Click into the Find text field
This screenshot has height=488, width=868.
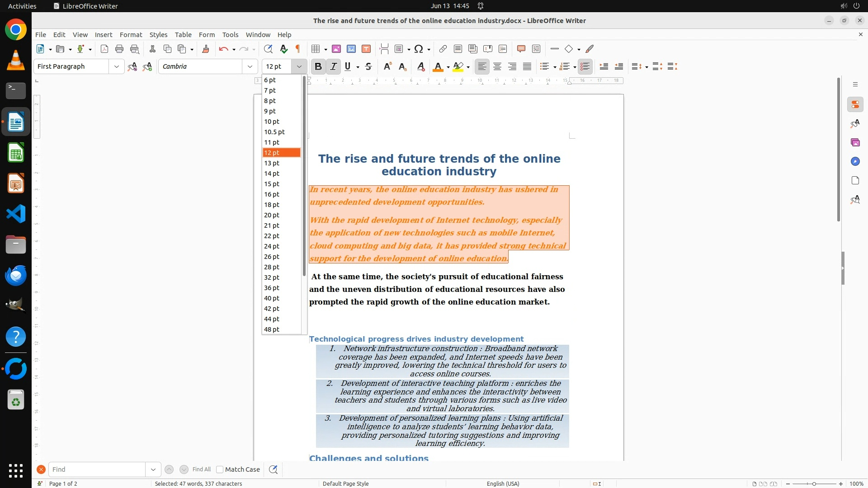(x=97, y=469)
